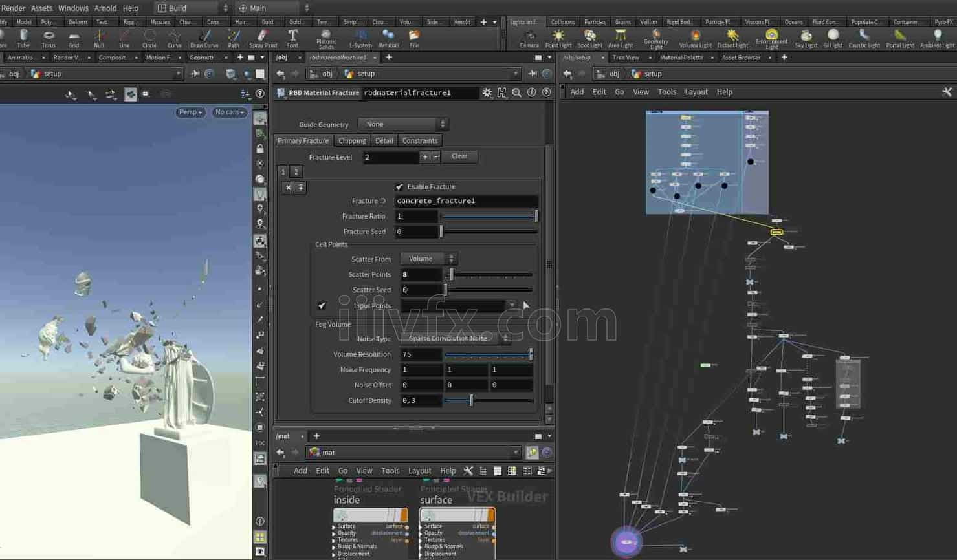
Task: Select the Font shelf tool
Action: click(292, 38)
